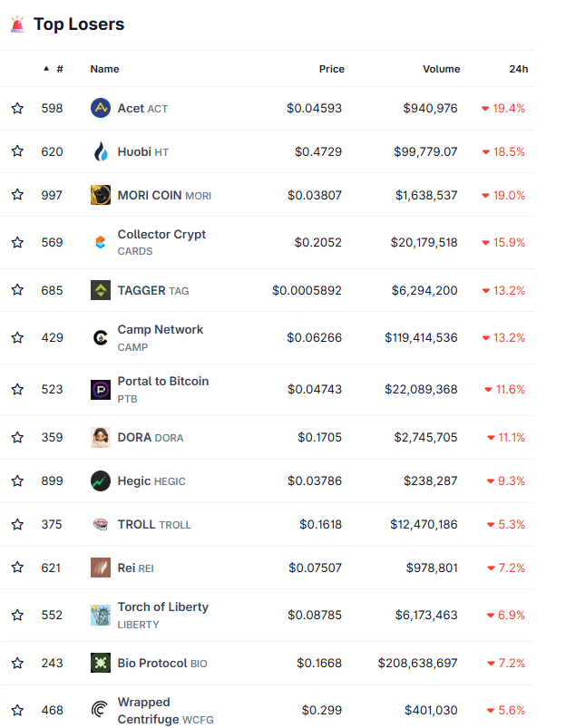Click the Acet coin logo icon
The height and width of the screenshot is (728, 566).
(101, 109)
